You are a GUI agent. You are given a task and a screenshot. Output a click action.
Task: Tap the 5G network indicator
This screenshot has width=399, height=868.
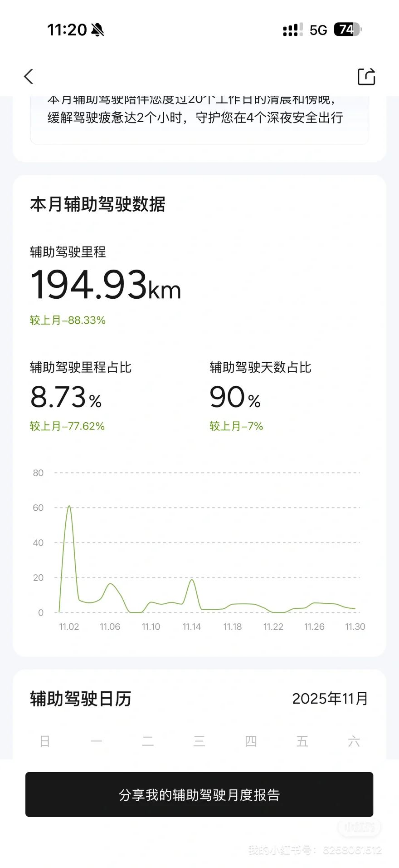pos(318,30)
